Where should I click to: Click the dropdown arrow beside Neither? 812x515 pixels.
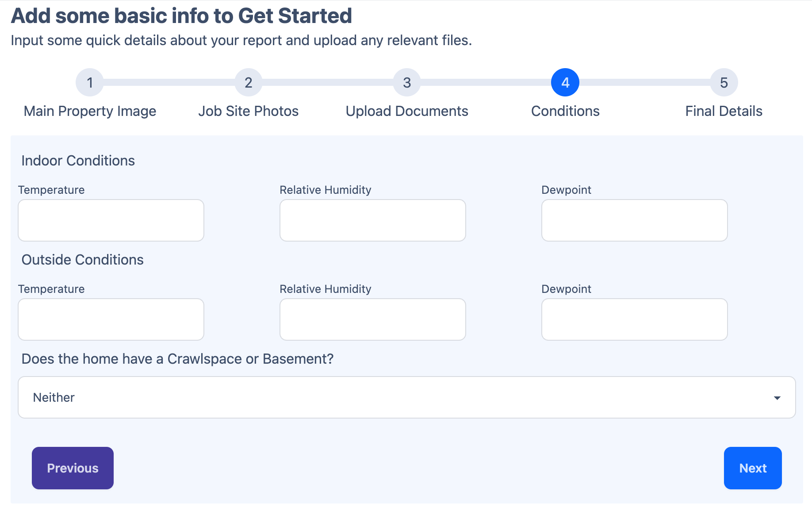coord(777,398)
